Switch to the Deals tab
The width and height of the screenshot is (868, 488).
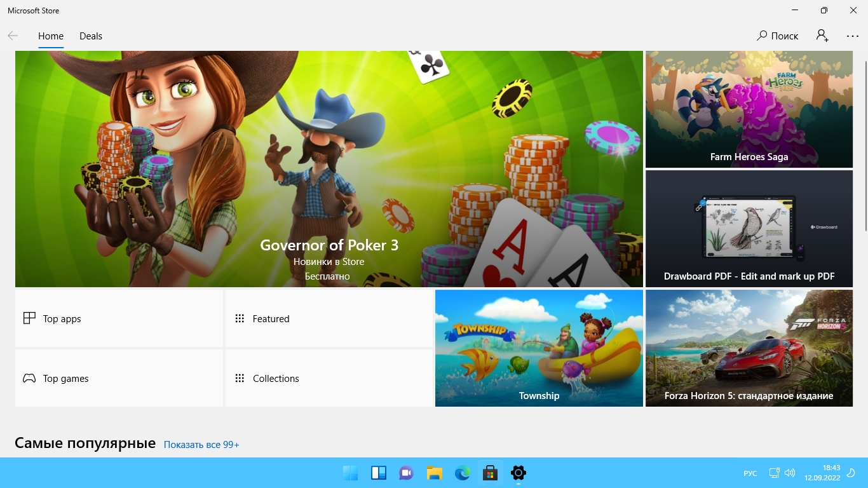point(91,36)
